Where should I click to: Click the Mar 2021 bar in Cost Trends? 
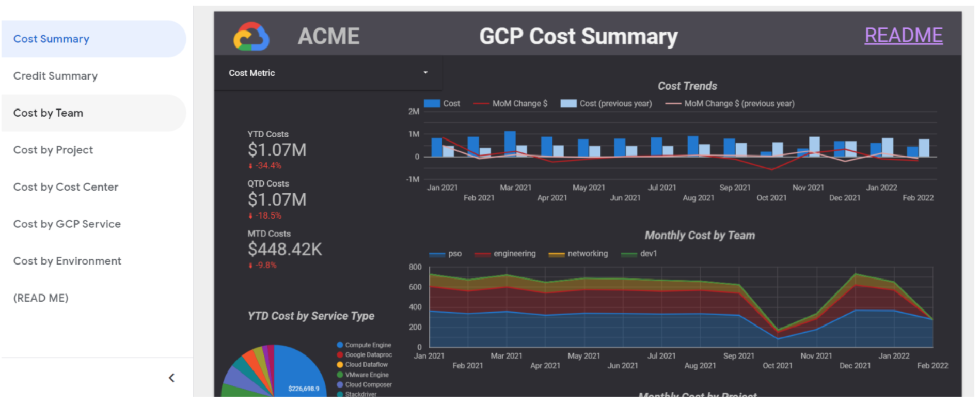click(510, 144)
